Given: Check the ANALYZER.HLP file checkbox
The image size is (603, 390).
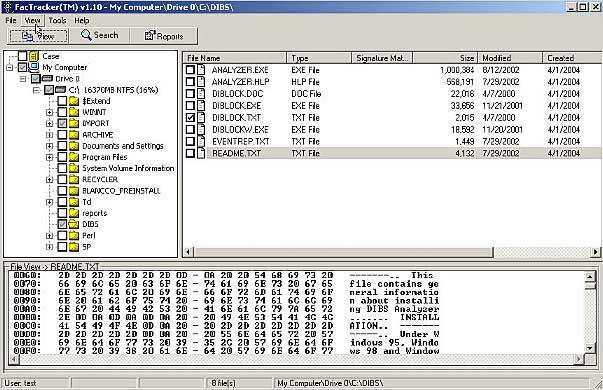Looking at the screenshot, I should (190, 82).
